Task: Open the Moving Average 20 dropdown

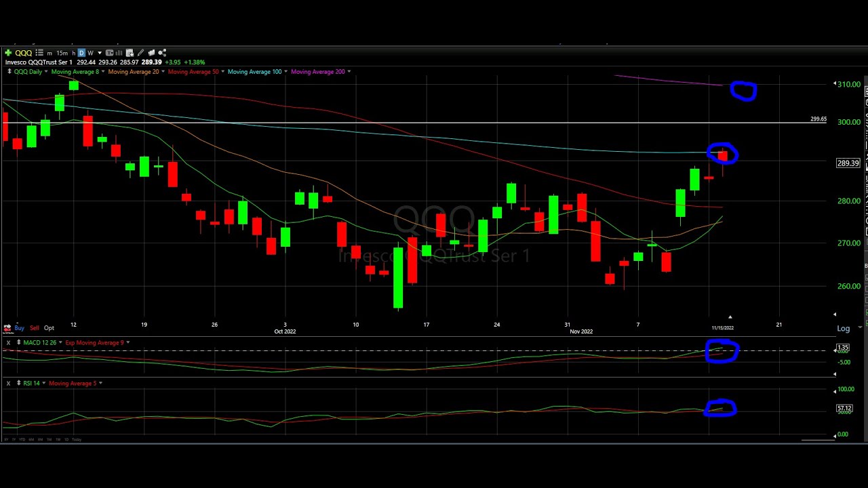Action: tap(163, 71)
